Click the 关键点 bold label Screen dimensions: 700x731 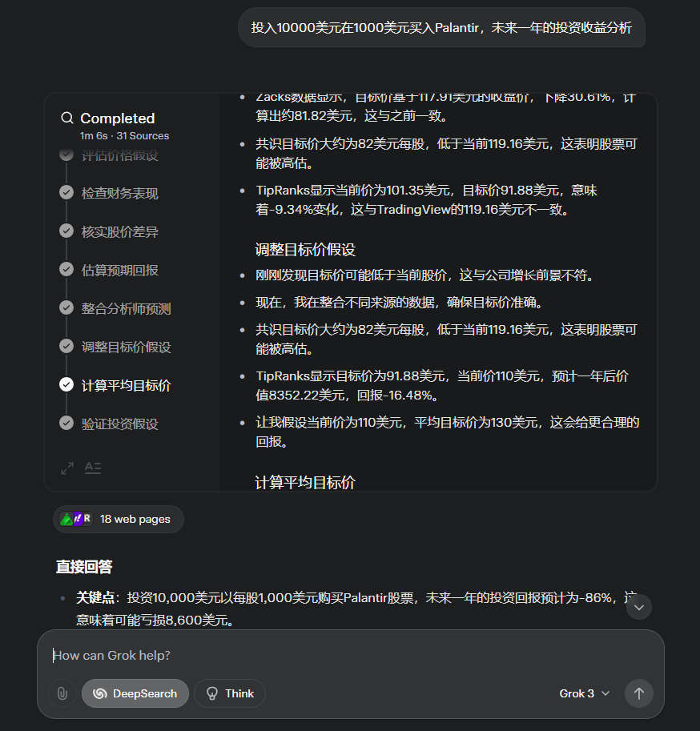click(x=95, y=597)
